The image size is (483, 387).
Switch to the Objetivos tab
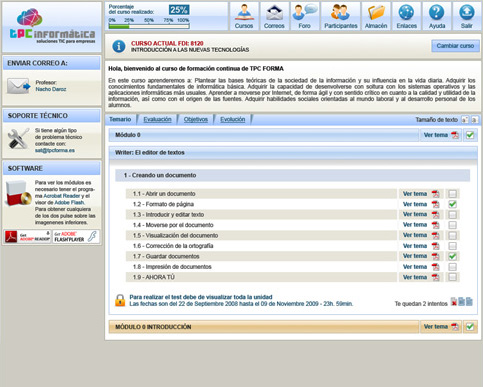tap(196, 119)
